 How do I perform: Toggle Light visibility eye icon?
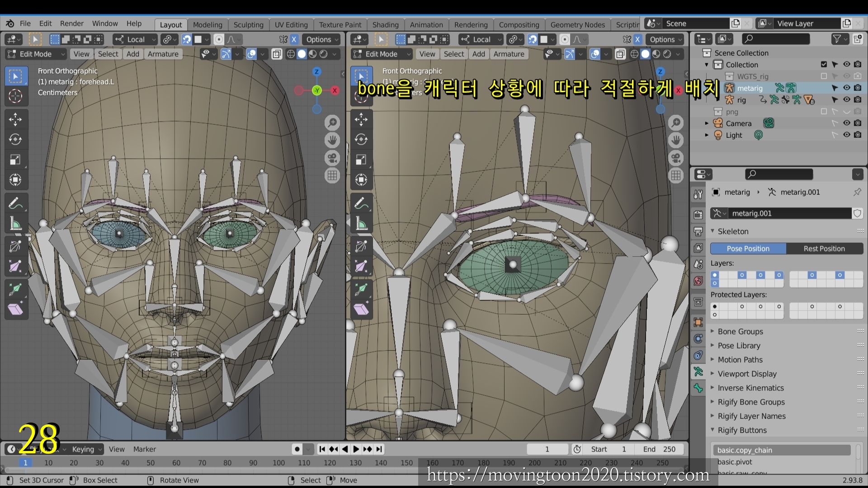click(x=846, y=135)
